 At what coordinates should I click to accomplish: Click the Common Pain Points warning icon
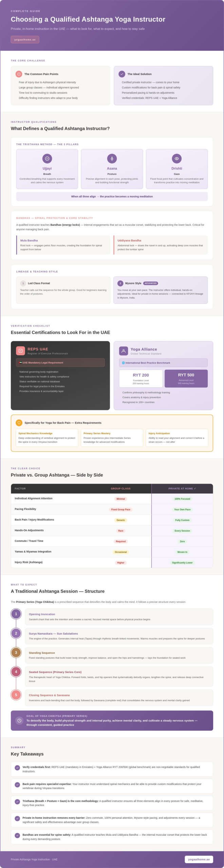[19, 74]
